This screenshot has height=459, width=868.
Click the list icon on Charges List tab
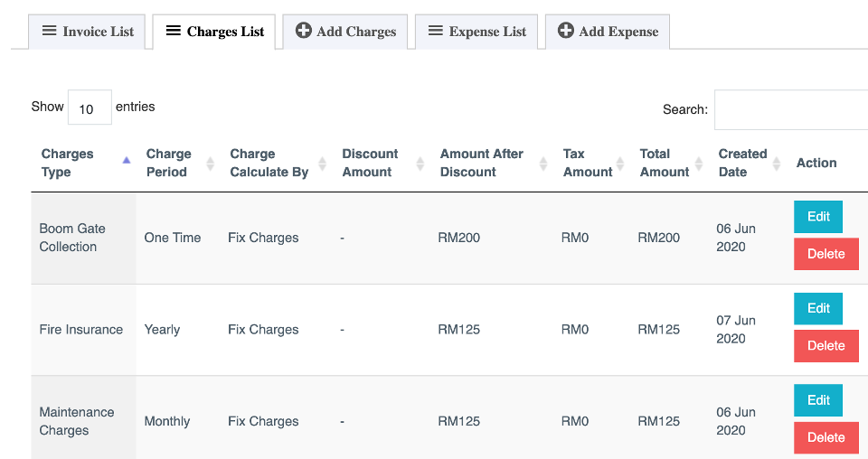(174, 31)
